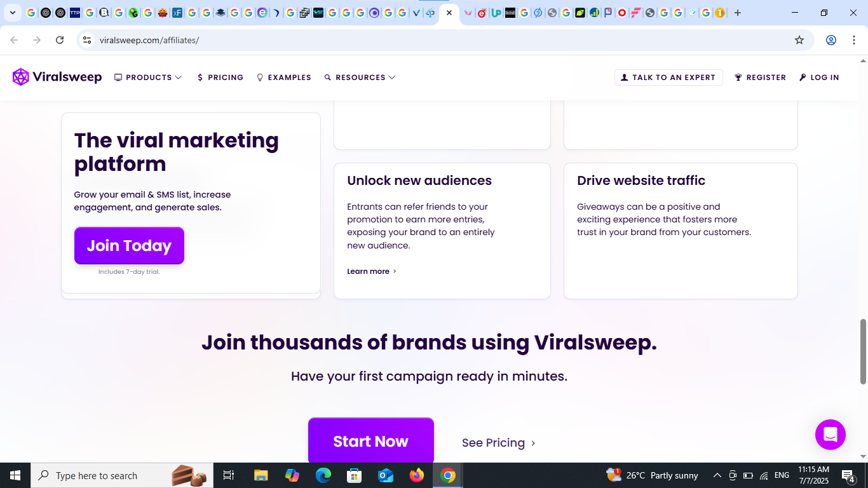The image size is (868, 488).
Task: Close the active Viralsweep tab
Action: (x=449, y=13)
